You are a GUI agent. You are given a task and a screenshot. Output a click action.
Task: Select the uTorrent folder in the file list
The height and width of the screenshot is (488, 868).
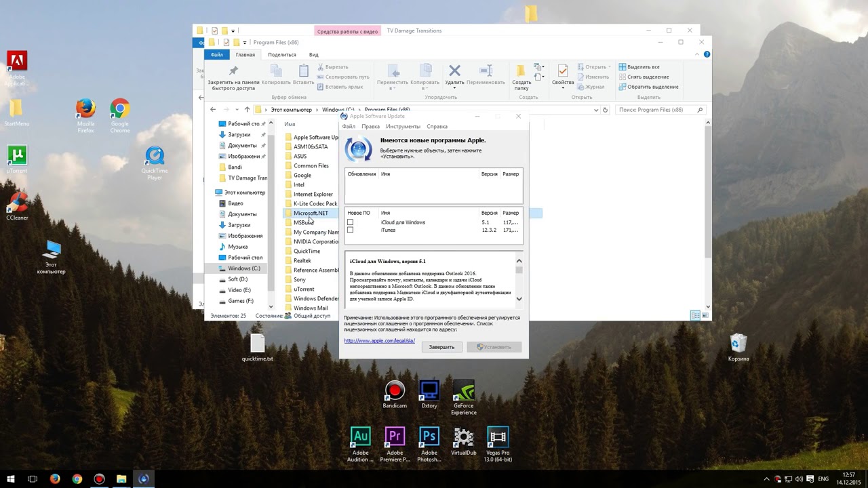[x=303, y=289]
